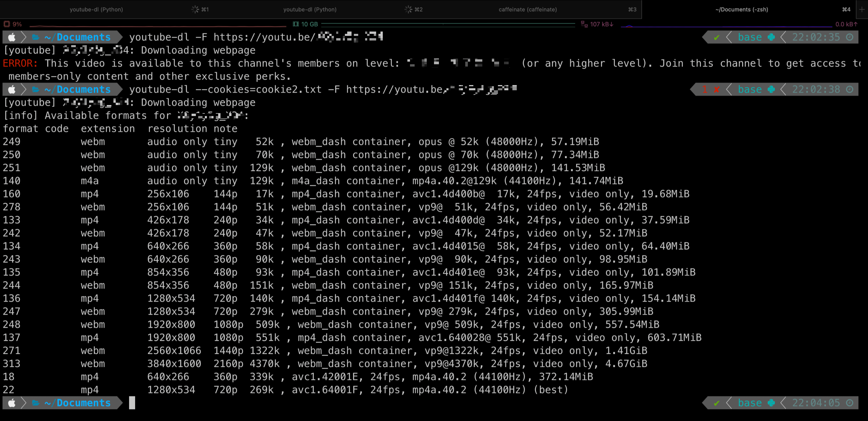Screen dimensions: 868x421
Task: Click format code 249 row
Action: 301,142
